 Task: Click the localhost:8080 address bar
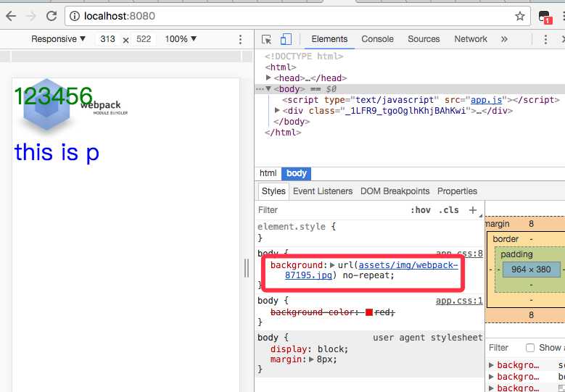[297, 16]
